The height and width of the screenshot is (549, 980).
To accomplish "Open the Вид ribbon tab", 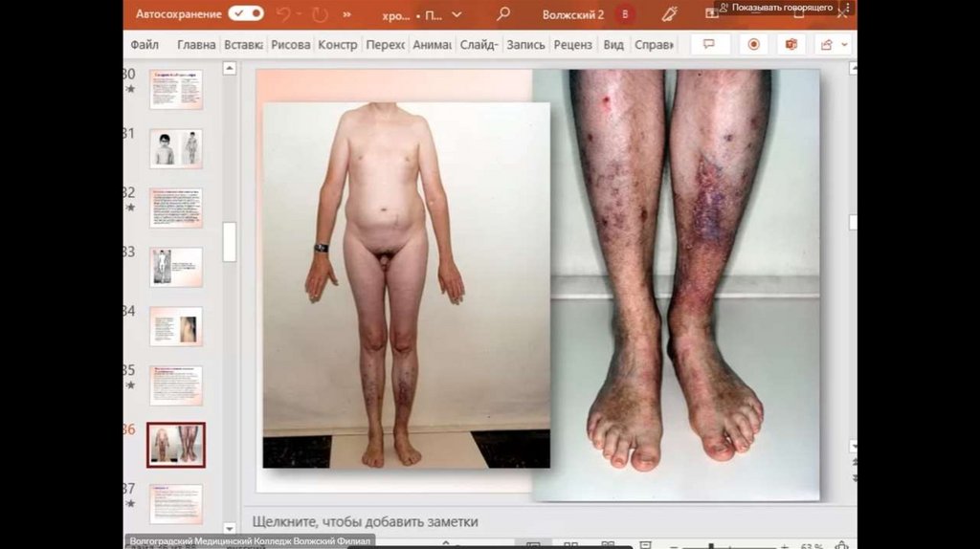I will pos(613,45).
